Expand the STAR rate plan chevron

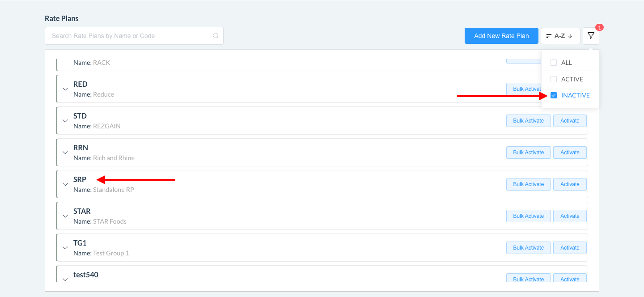coord(65,216)
